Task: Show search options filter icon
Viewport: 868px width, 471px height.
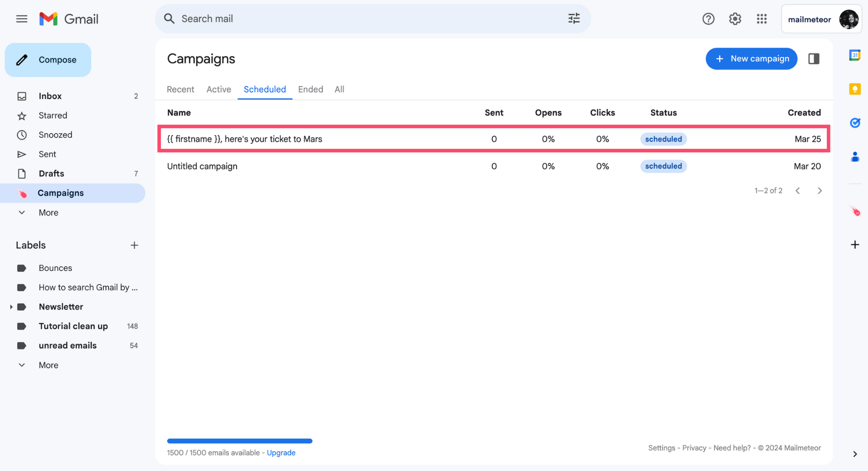Action: click(574, 19)
